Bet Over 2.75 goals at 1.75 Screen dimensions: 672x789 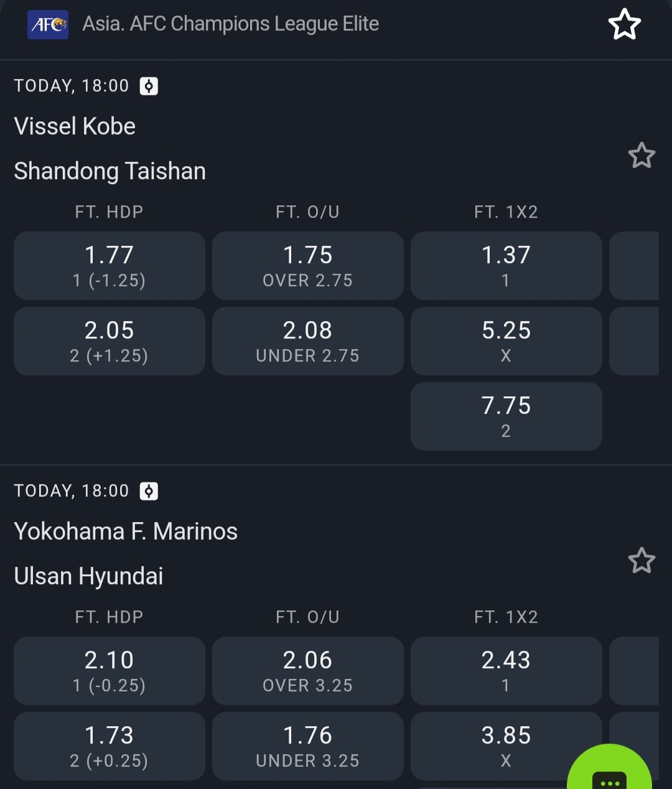click(308, 266)
